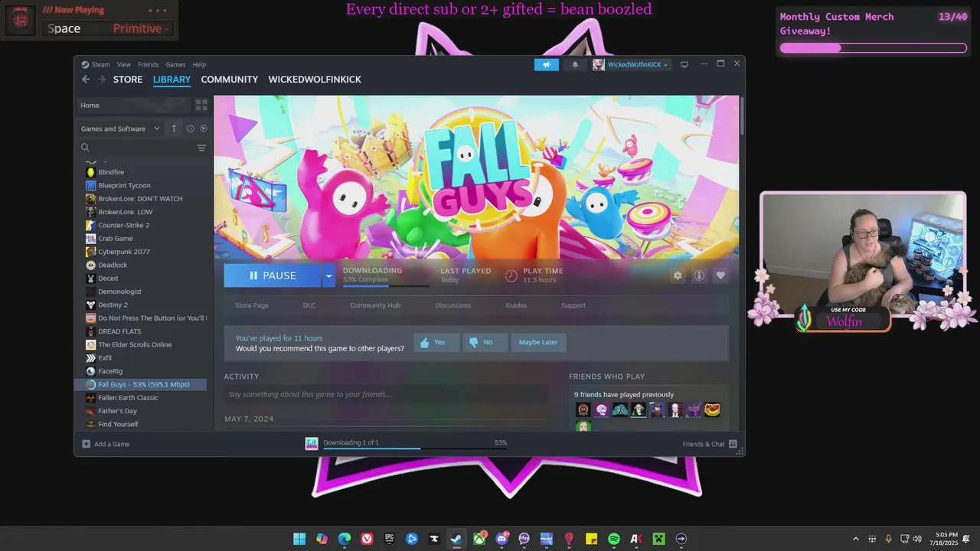The height and width of the screenshot is (551, 980).
Task: Switch to collections grid view icon
Action: click(x=201, y=105)
